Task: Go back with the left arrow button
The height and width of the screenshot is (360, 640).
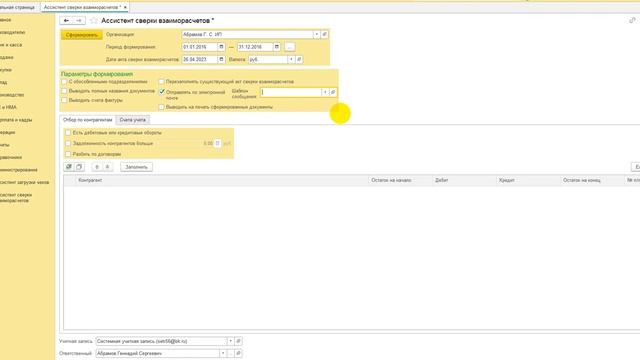Action: pos(66,20)
